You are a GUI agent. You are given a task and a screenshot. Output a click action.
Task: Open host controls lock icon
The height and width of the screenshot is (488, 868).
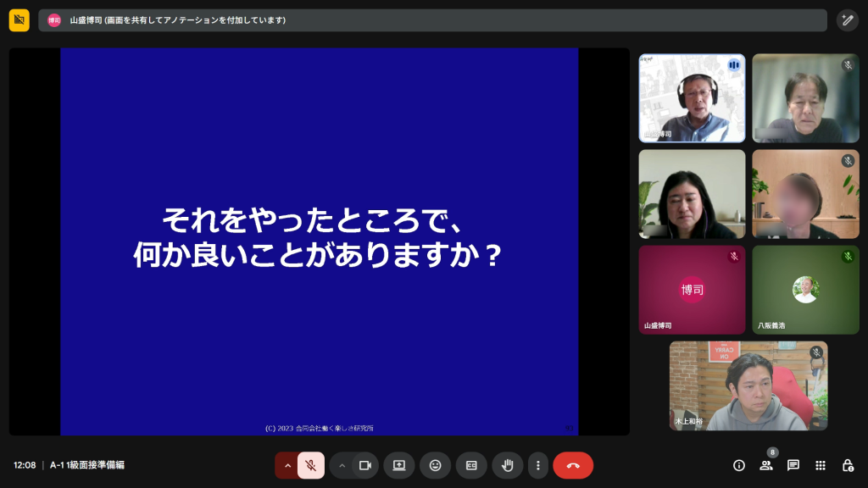pos(848,465)
